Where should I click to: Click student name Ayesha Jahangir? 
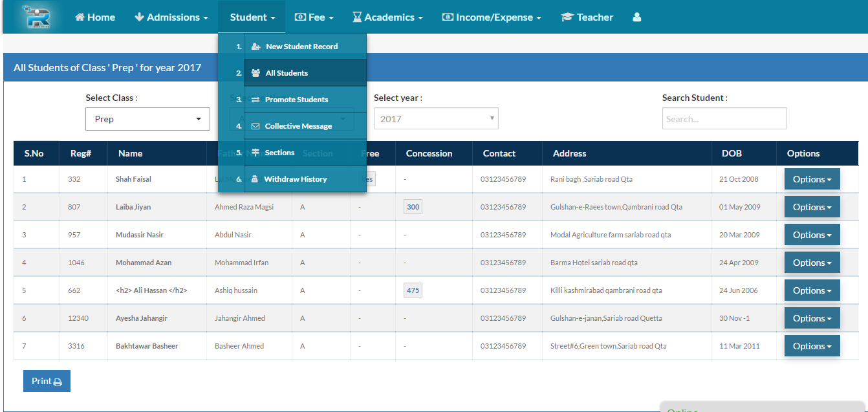click(x=142, y=318)
